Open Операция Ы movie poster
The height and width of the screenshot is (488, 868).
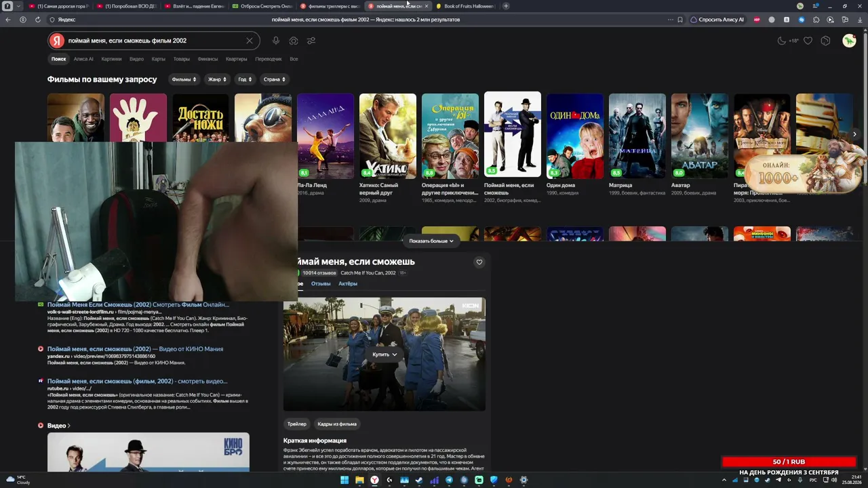coord(450,136)
